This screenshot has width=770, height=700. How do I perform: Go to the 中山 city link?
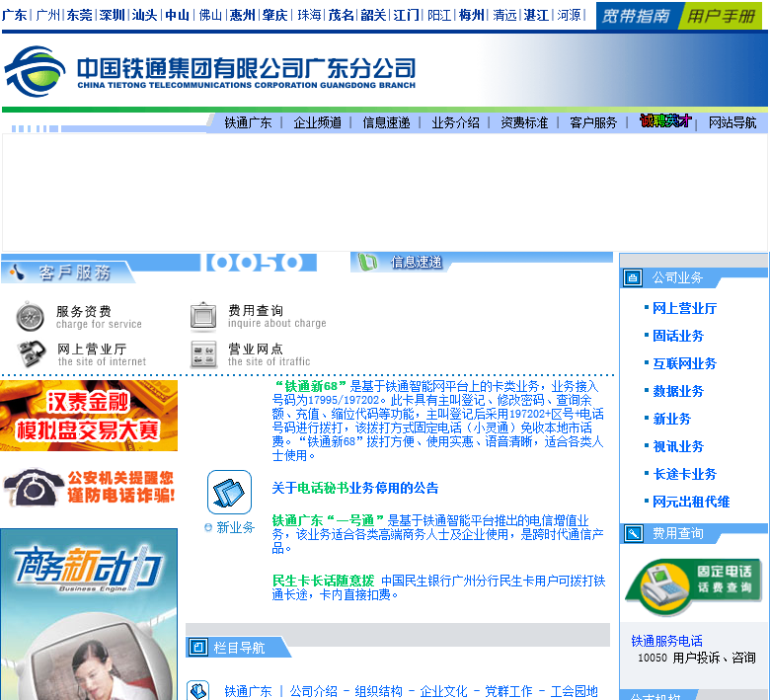coord(178,15)
